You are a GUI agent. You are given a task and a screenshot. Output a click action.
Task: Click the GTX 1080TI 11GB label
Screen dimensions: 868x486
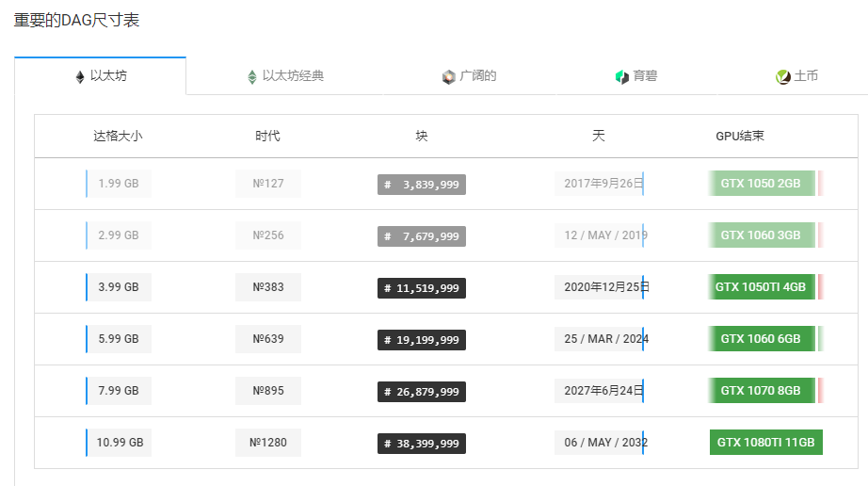click(766, 443)
